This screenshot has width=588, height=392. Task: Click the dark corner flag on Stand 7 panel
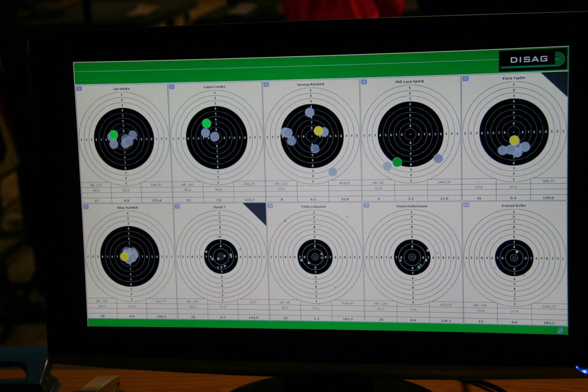click(x=258, y=211)
